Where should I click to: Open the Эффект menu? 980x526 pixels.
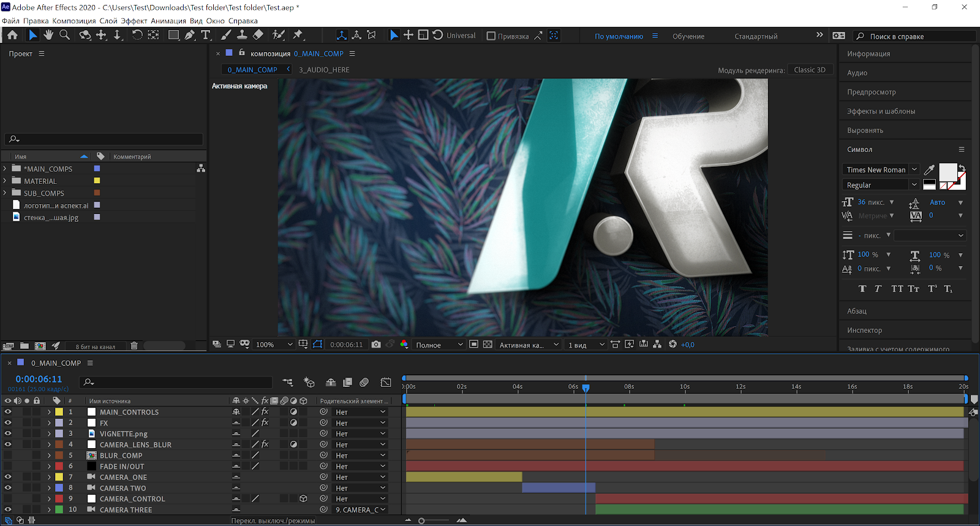pyautogui.click(x=134, y=21)
